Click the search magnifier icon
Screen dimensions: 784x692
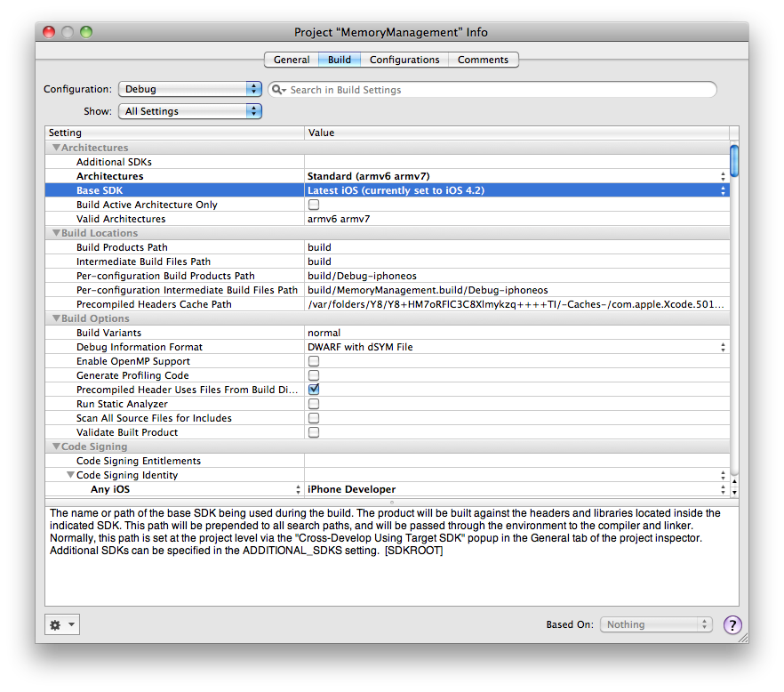coord(278,90)
